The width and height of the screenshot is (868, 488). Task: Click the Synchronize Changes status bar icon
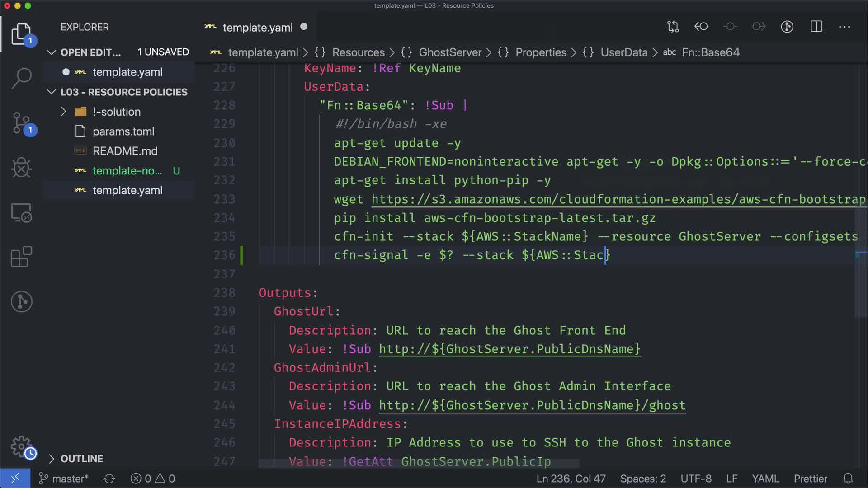(109, 479)
